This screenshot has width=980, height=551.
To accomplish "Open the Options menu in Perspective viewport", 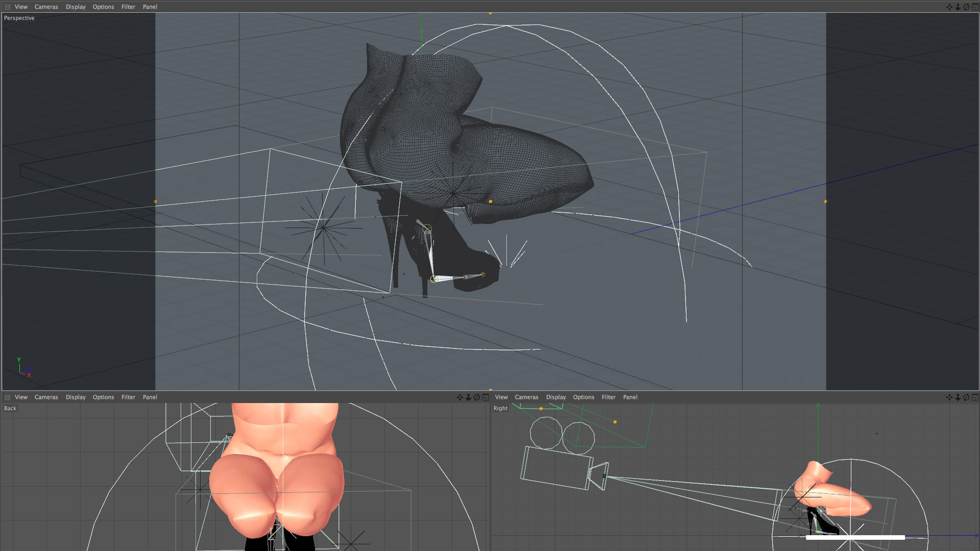I will [103, 7].
